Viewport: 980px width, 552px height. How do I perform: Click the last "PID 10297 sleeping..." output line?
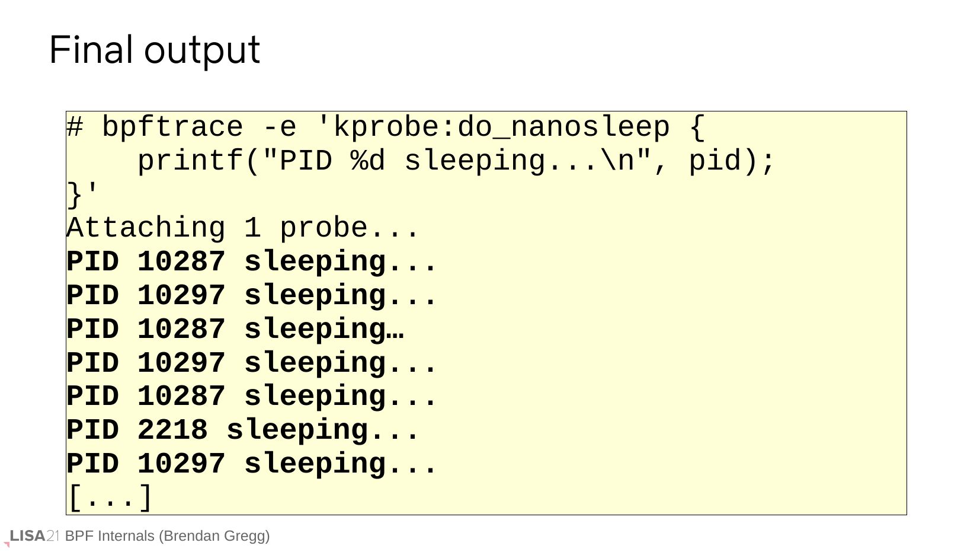coord(252,464)
